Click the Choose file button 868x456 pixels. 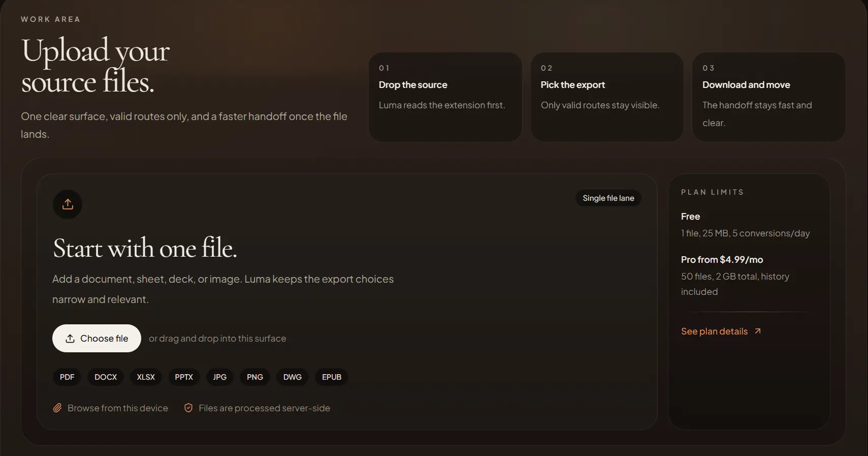pyautogui.click(x=97, y=338)
